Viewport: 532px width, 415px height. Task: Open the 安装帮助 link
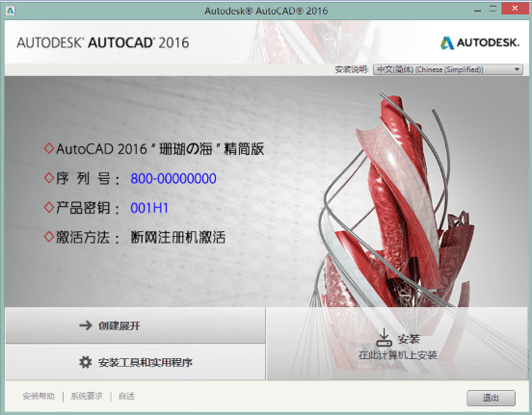pos(39,396)
